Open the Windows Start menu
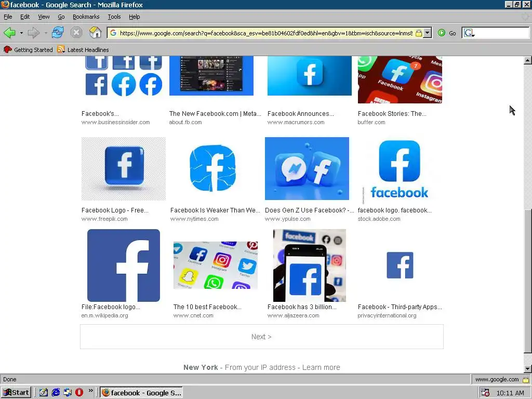The width and height of the screenshot is (532, 399). click(x=16, y=393)
